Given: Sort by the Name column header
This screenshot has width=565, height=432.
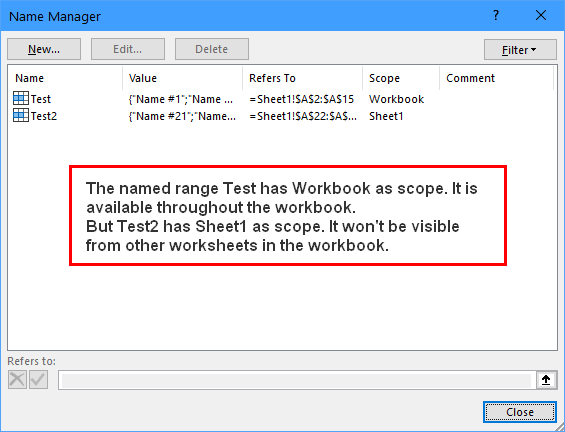Looking at the screenshot, I should click(x=65, y=78).
